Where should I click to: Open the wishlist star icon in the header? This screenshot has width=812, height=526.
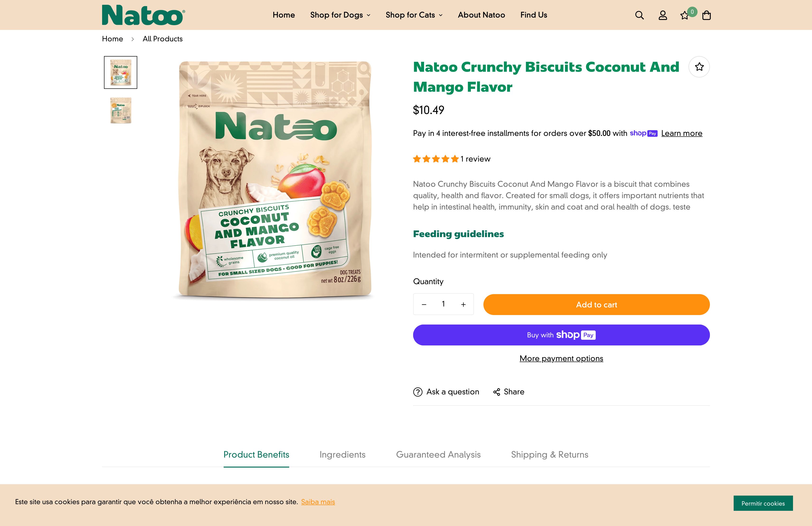point(685,15)
